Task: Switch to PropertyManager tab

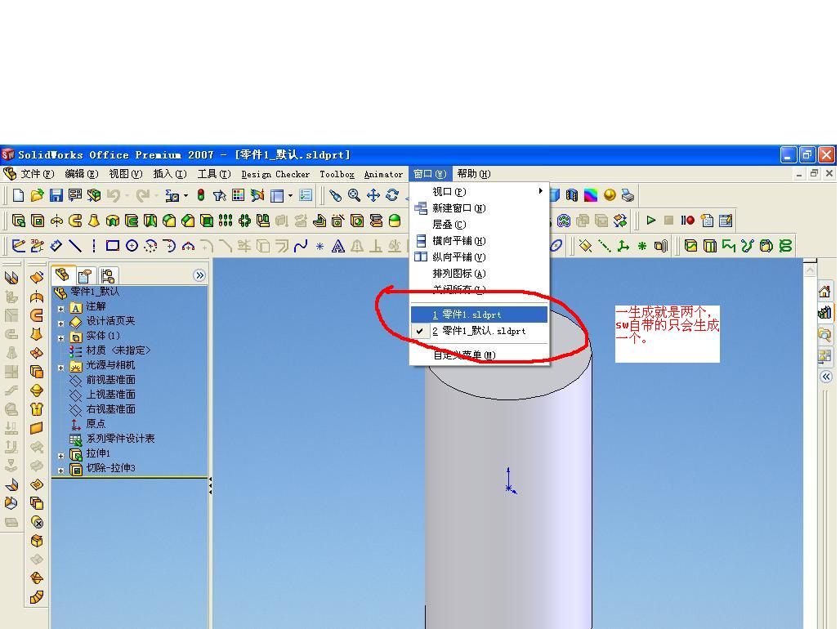Action: pyautogui.click(x=85, y=276)
